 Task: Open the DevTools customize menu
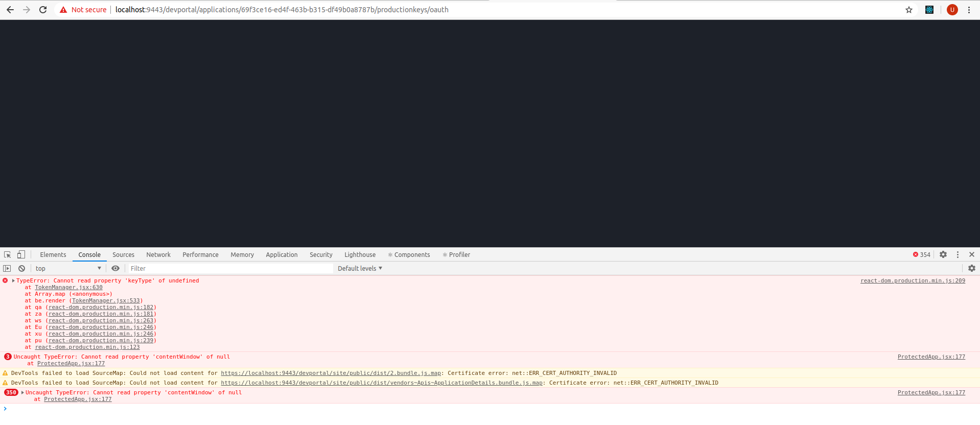[958, 254]
